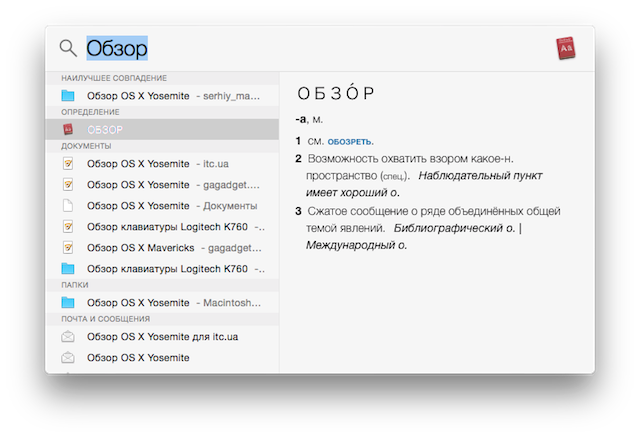640x438 pixels.
Task: Open 'Обзор клавиатуры Logitech K760' document file
Action: (163, 227)
